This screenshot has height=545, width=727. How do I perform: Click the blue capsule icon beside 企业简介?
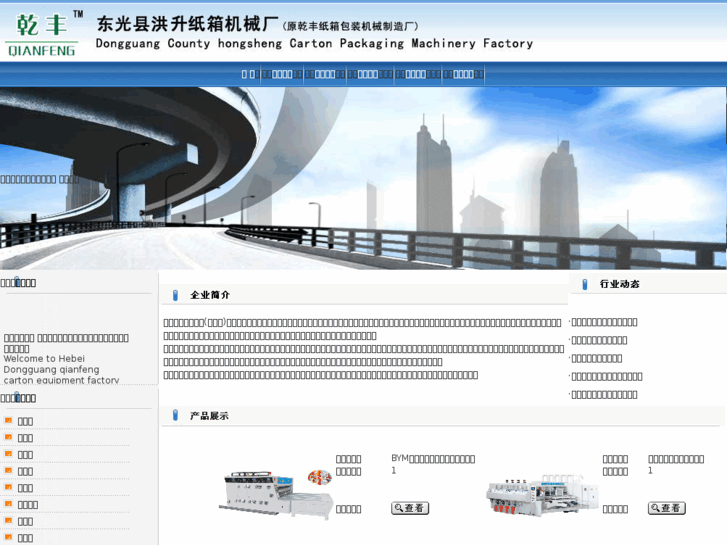(175, 295)
